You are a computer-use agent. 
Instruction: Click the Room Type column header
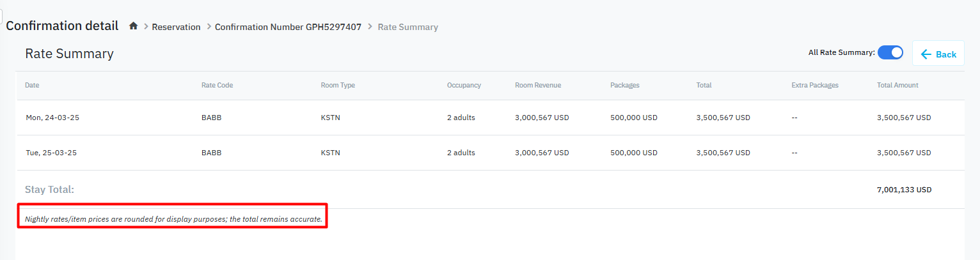pos(338,86)
